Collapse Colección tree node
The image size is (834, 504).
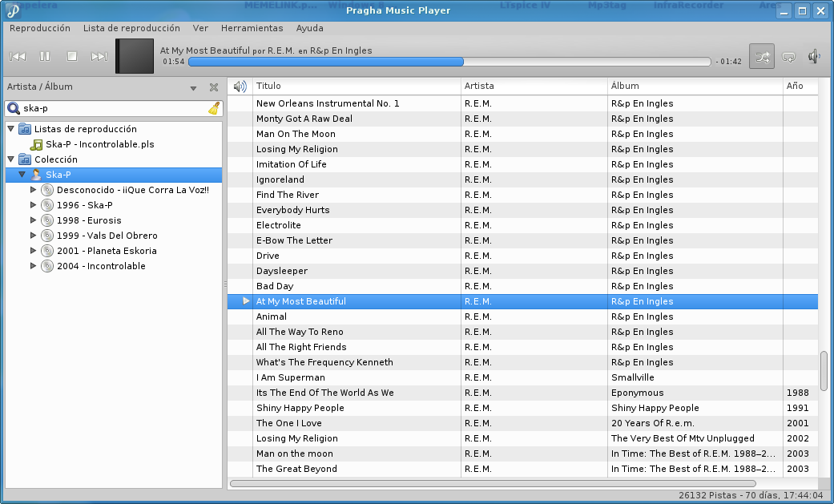(10, 159)
